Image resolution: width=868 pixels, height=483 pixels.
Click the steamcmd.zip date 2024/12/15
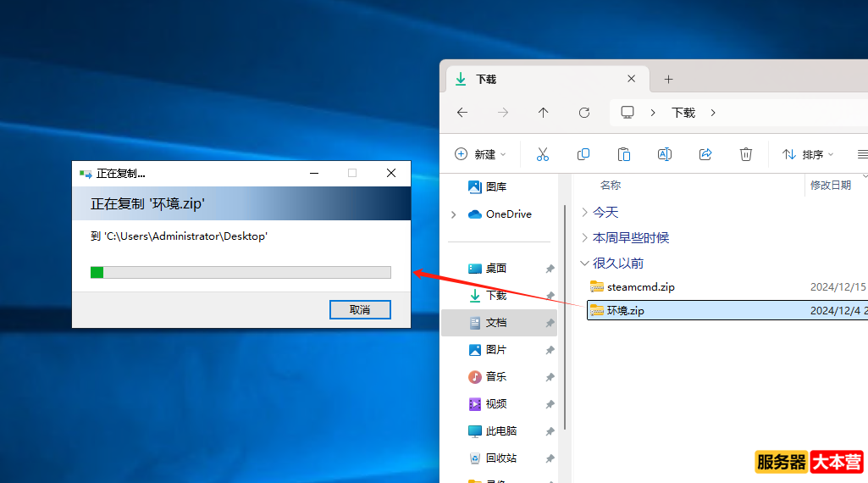click(x=838, y=287)
